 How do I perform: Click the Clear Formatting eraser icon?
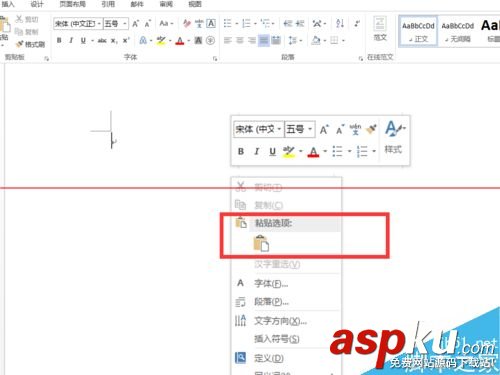[x=187, y=23]
